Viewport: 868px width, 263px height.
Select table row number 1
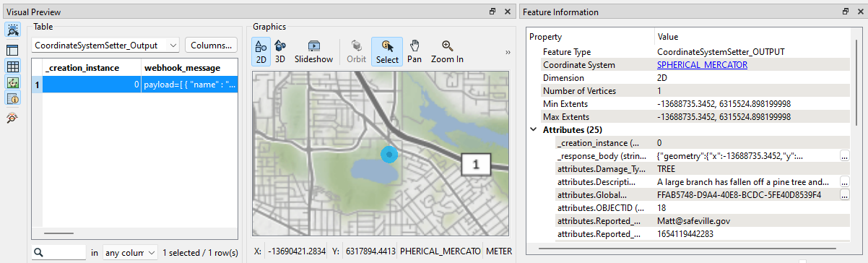tap(37, 85)
